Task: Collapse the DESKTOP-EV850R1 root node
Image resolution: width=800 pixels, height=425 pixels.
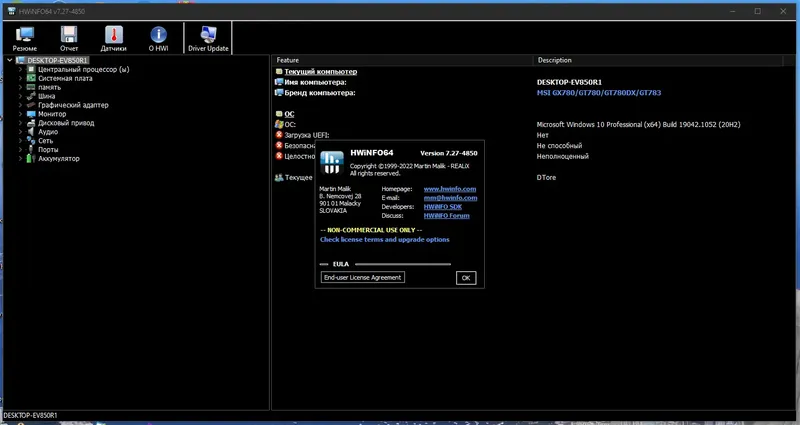Action: pos(10,60)
